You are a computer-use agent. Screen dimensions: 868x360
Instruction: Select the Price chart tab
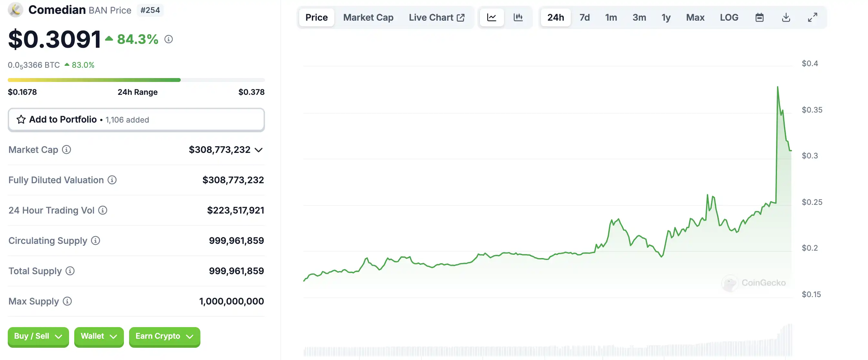(317, 17)
